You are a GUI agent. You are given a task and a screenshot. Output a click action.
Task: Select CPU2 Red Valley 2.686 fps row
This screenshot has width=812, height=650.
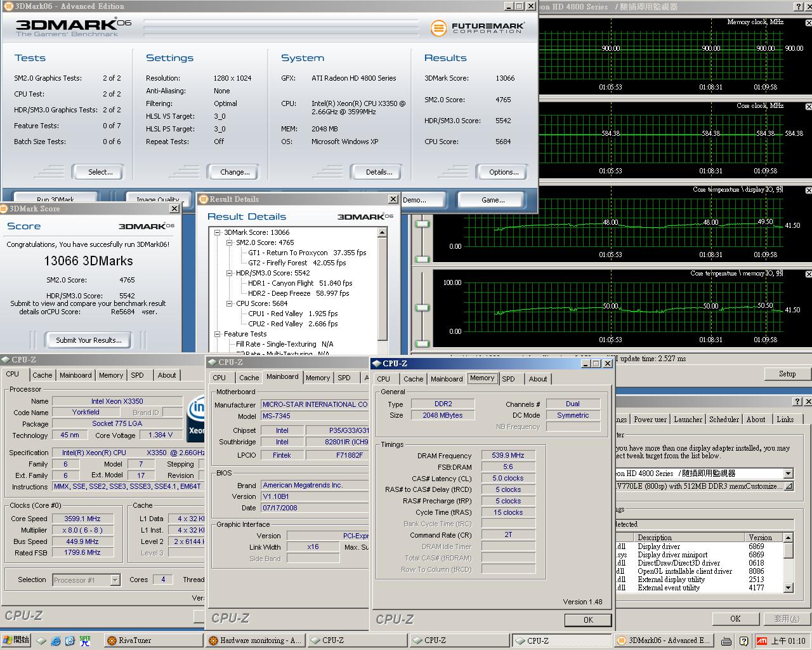click(292, 324)
